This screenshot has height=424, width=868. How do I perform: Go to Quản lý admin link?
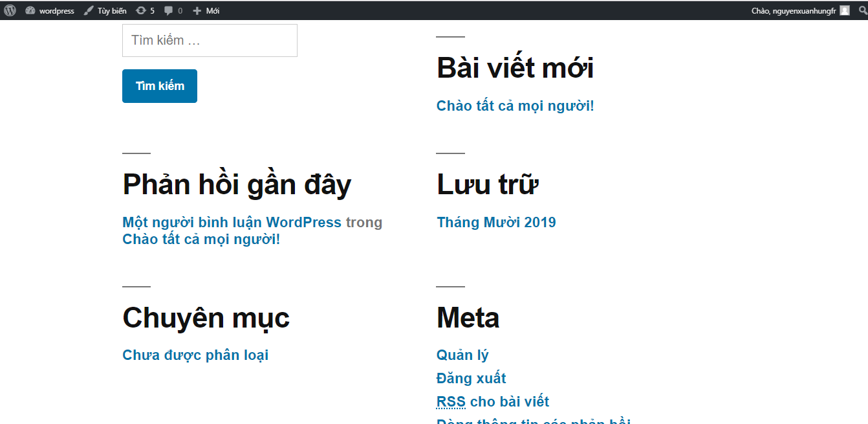click(462, 355)
